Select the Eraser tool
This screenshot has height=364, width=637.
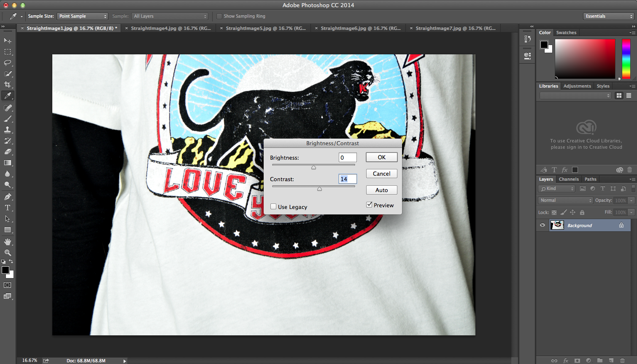(x=8, y=152)
